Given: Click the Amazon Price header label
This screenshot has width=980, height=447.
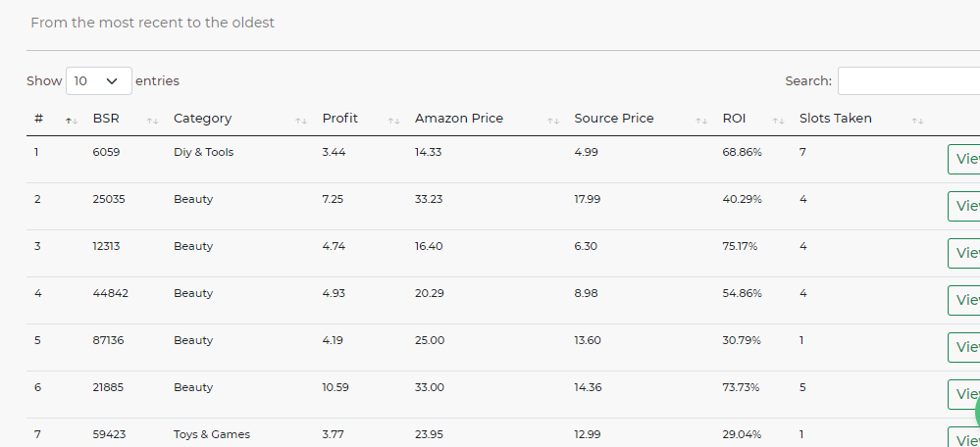Looking at the screenshot, I should coord(459,119).
